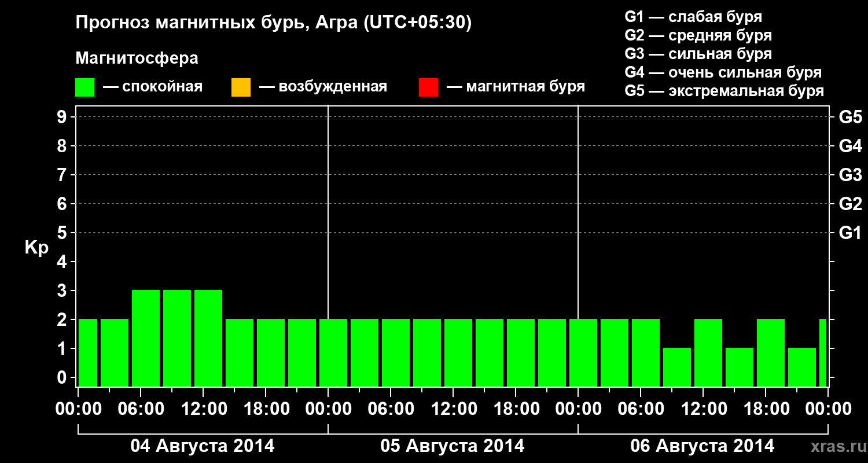Click the G2 right-axis label

(x=851, y=204)
